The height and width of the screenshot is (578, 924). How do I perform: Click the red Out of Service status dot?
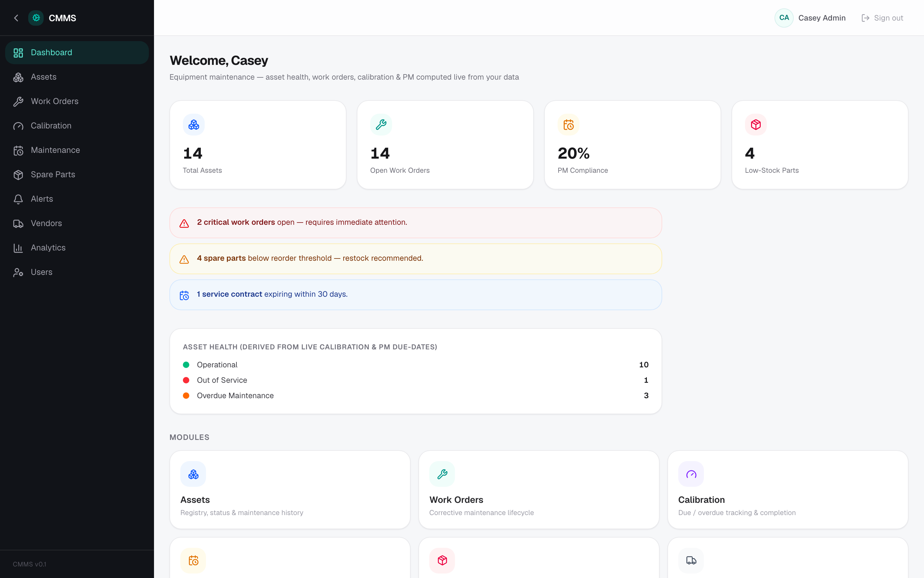pyautogui.click(x=186, y=380)
